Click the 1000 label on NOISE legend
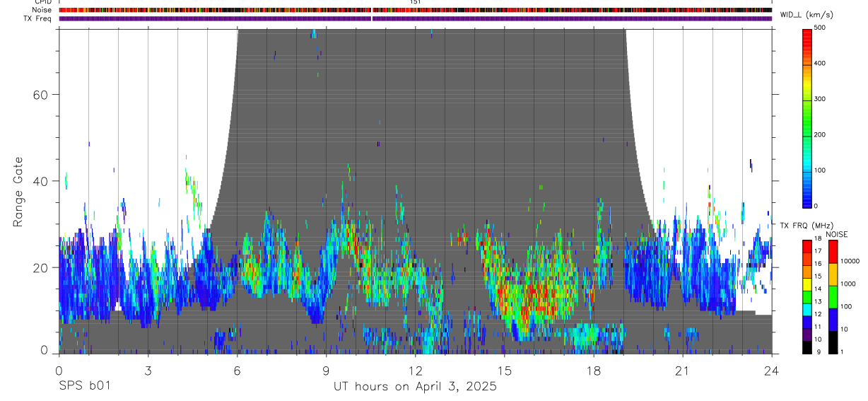 pyautogui.click(x=849, y=284)
